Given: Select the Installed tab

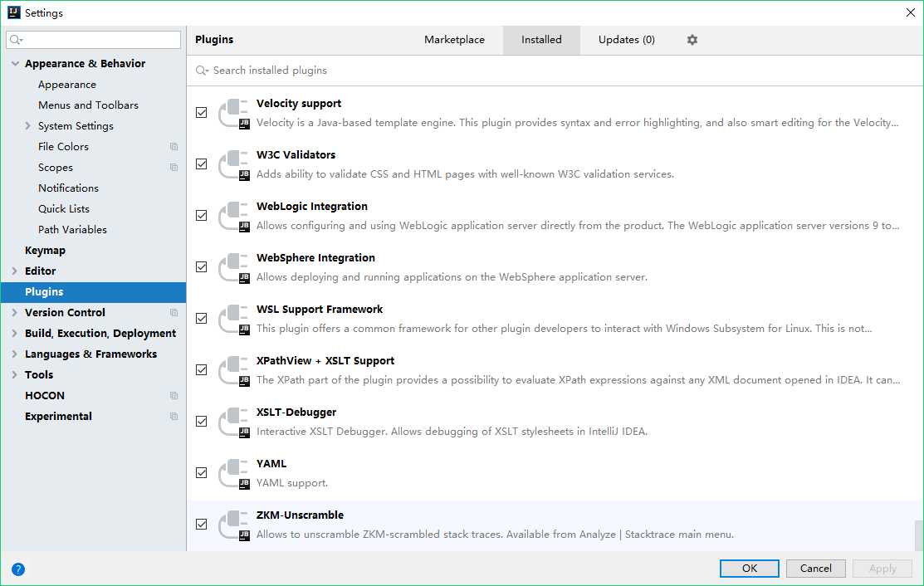Looking at the screenshot, I should tap(541, 40).
